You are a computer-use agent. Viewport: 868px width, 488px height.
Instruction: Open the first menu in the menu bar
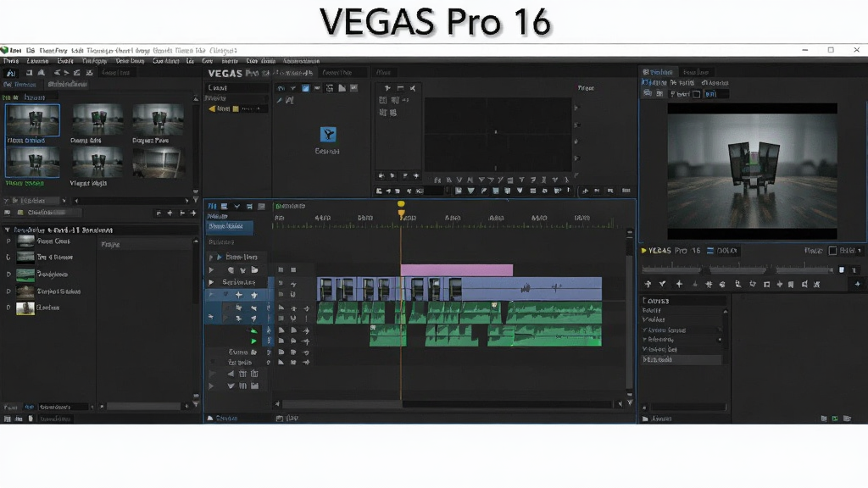(10, 61)
